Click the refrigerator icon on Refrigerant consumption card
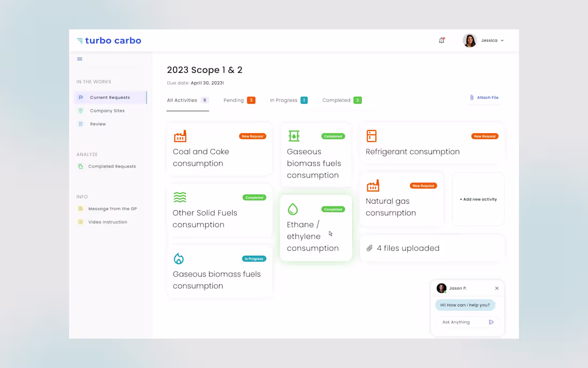This screenshot has width=588, height=368. click(x=373, y=136)
